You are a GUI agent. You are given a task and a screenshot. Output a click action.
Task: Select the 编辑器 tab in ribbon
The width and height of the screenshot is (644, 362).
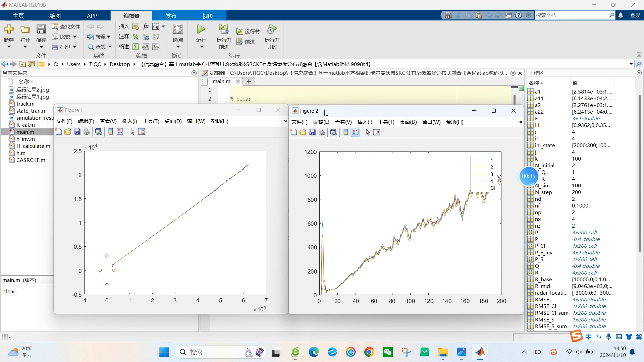[x=131, y=16]
